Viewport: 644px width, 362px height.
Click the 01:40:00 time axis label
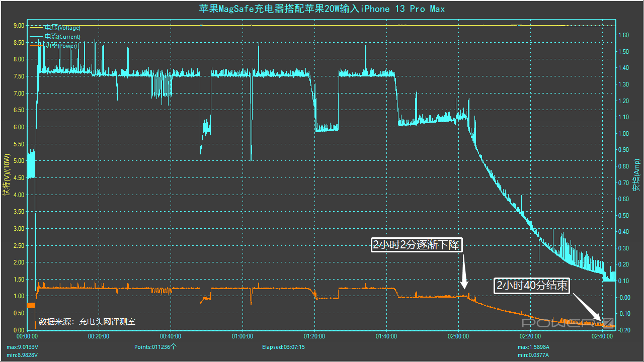tap(386, 336)
